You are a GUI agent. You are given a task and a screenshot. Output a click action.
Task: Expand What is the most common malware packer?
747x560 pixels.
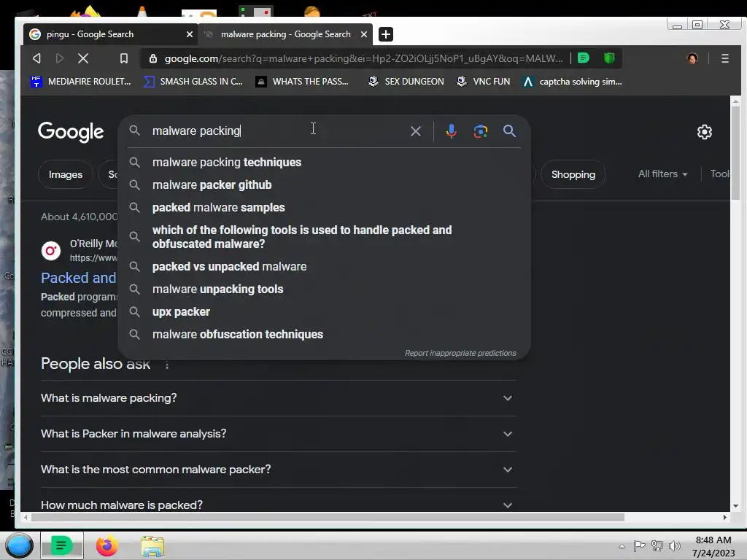point(278,470)
